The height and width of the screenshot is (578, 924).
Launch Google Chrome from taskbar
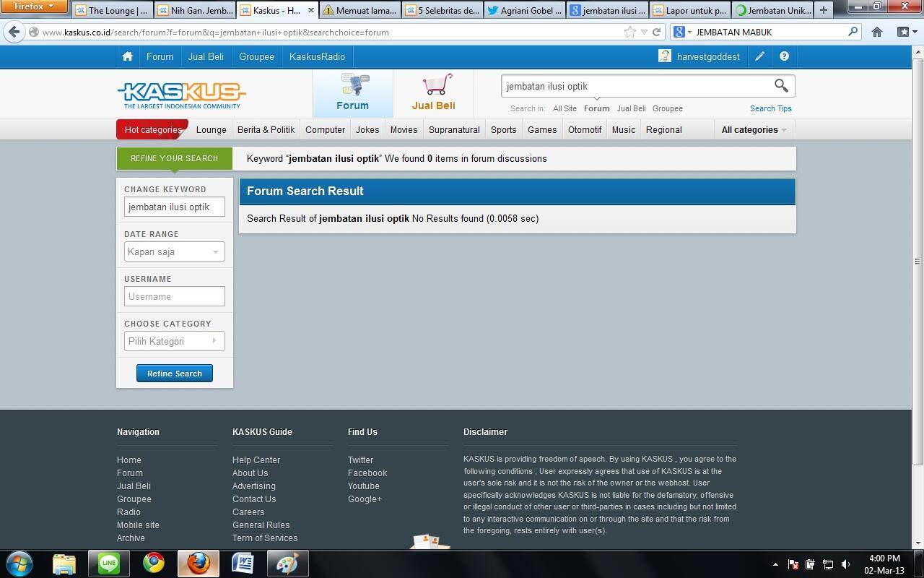pos(153,563)
